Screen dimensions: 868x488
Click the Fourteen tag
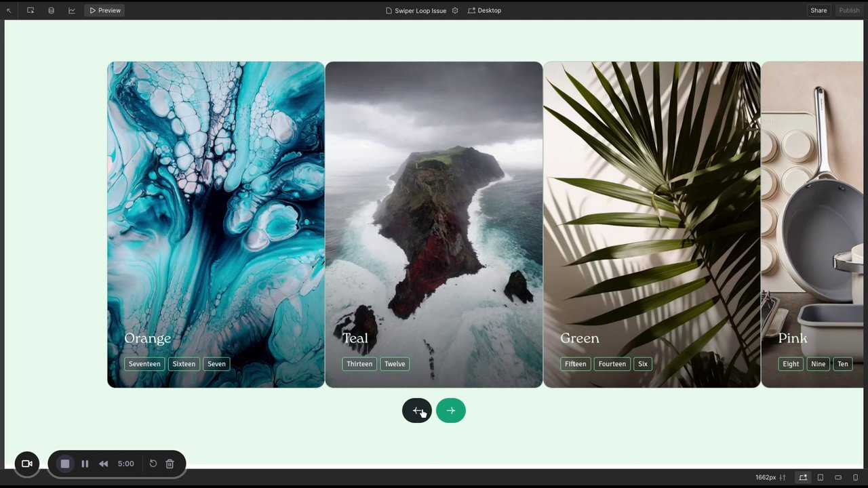click(x=612, y=364)
